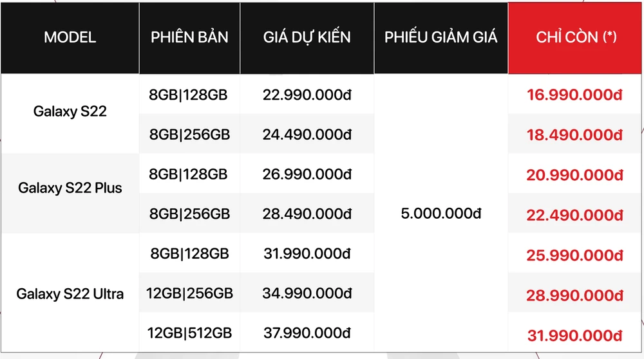Click the 37.990.000đ expected price
The height and width of the screenshot is (359, 644).
click(307, 333)
